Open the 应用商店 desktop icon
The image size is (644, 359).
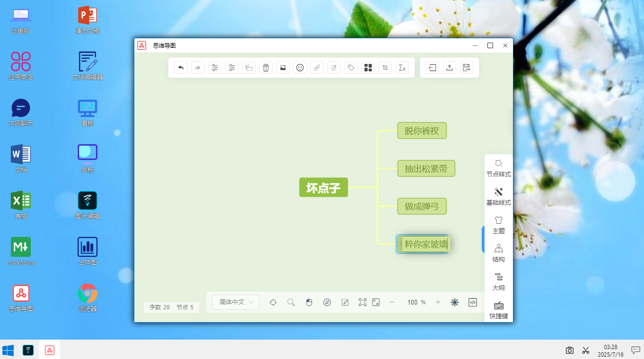tap(21, 67)
